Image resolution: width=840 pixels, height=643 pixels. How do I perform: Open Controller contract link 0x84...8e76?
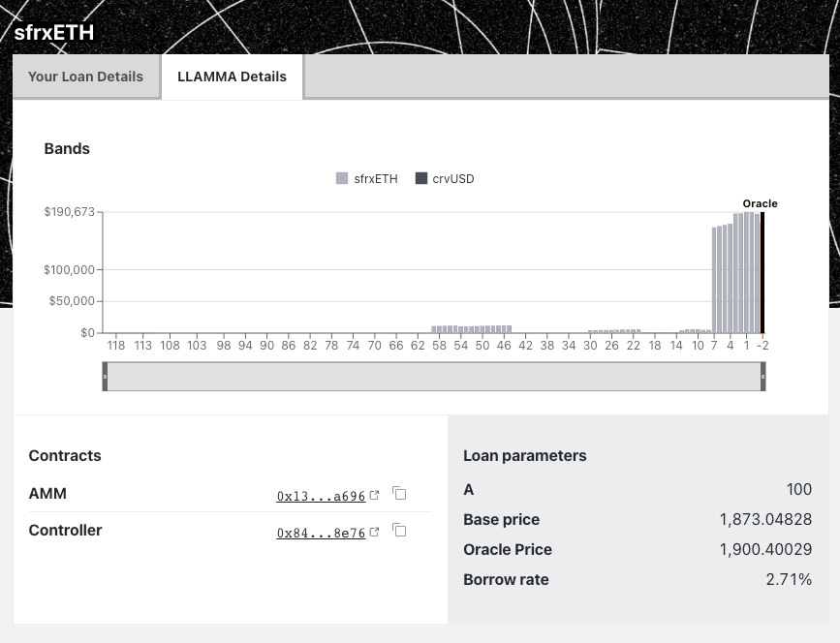(x=321, y=534)
